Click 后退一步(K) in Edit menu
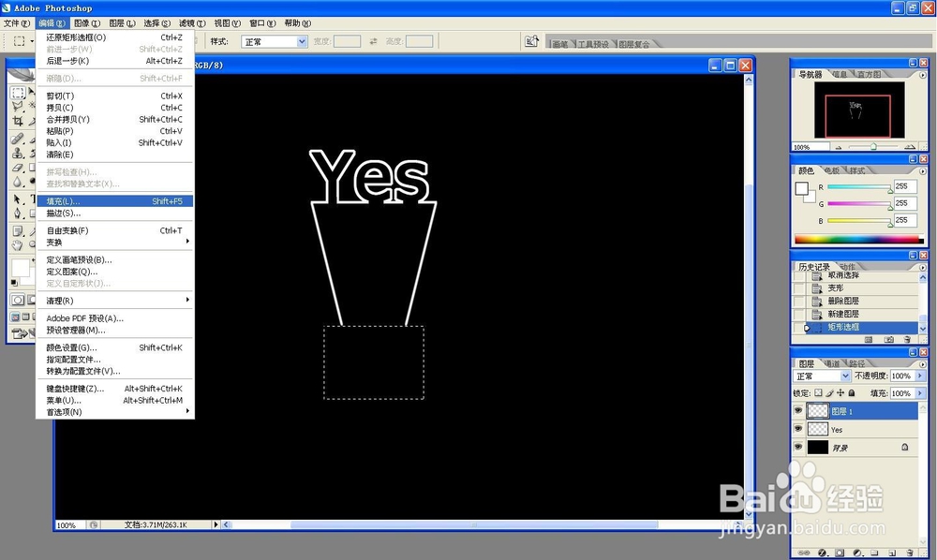 (114, 61)
